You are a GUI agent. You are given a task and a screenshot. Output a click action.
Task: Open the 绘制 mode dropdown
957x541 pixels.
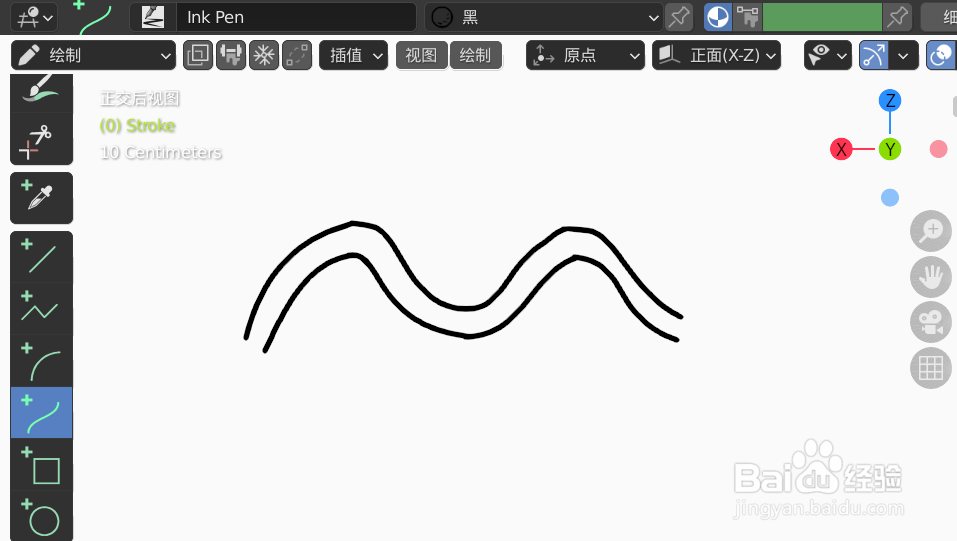(93, 56)
